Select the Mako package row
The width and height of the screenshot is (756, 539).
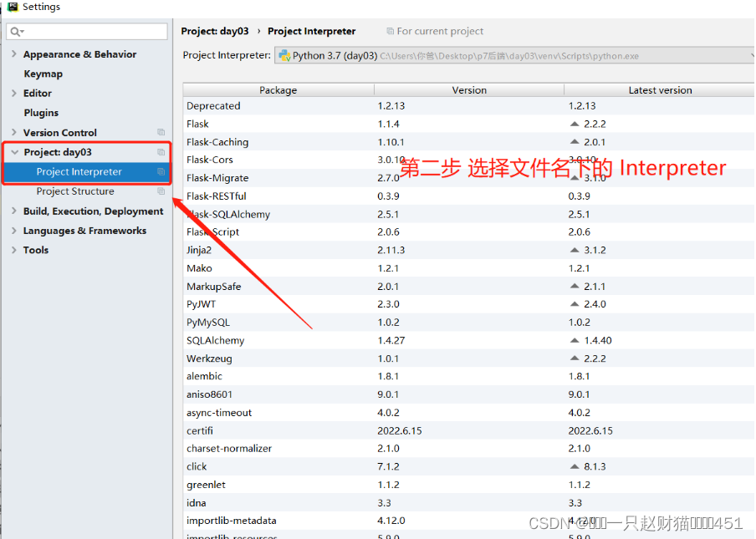pos(468,267)
